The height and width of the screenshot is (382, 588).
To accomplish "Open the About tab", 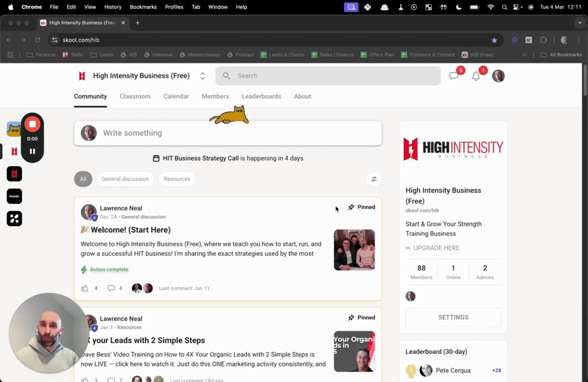I will point(302,96).
